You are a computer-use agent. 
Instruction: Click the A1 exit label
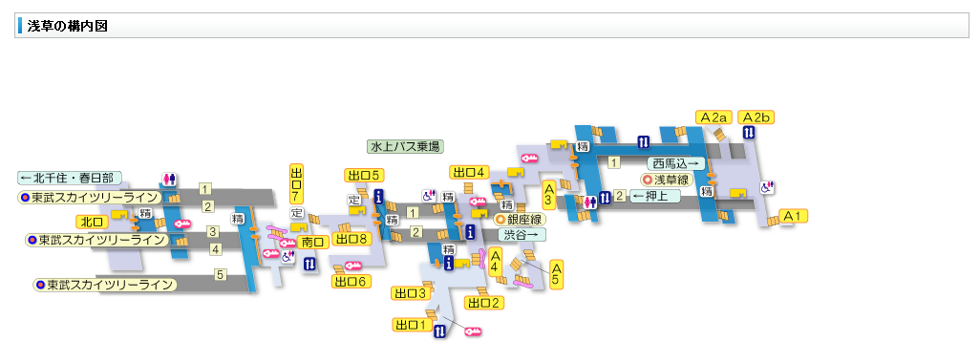click(x=795, y=216)
